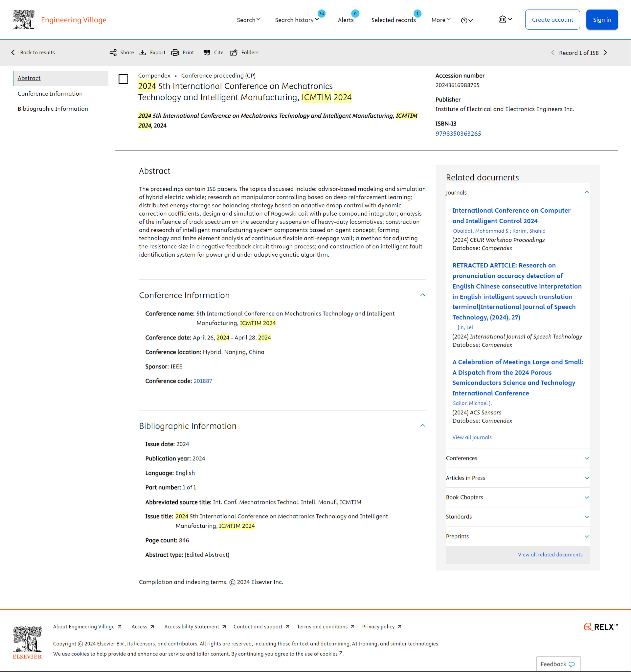This screenshot has width=631, height=672.
Task: Open the help question mark icon
Action: point(467,20)
